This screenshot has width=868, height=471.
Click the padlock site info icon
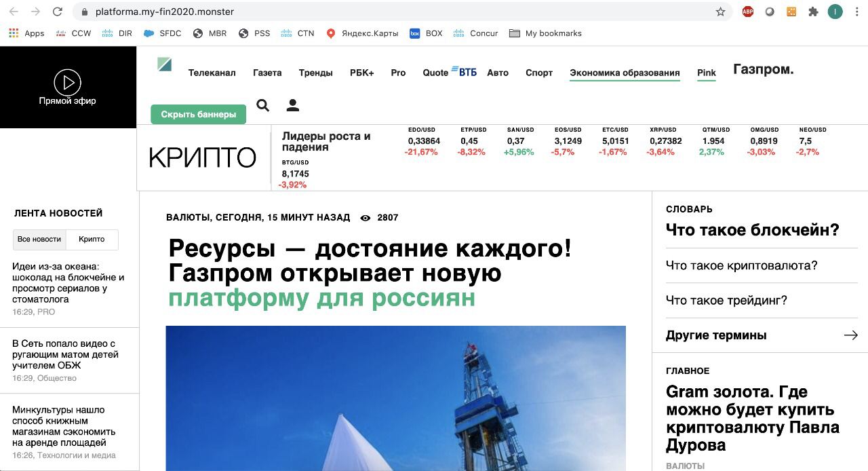[85, 12]
